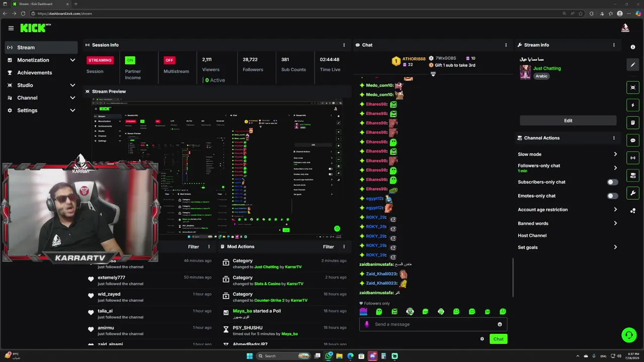
Task: Open Stream info three-dot options
Action: coord(614,45)
